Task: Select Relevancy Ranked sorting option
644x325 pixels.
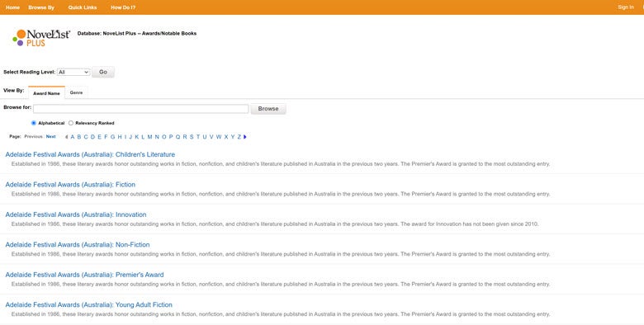Action: (71, 123)
